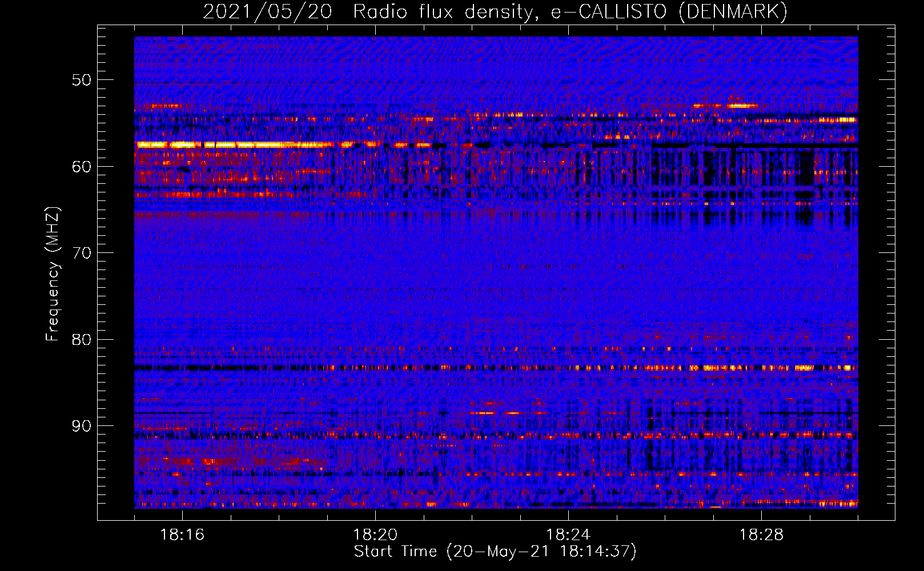Click the '50' frequency tick label

point(81,80)
